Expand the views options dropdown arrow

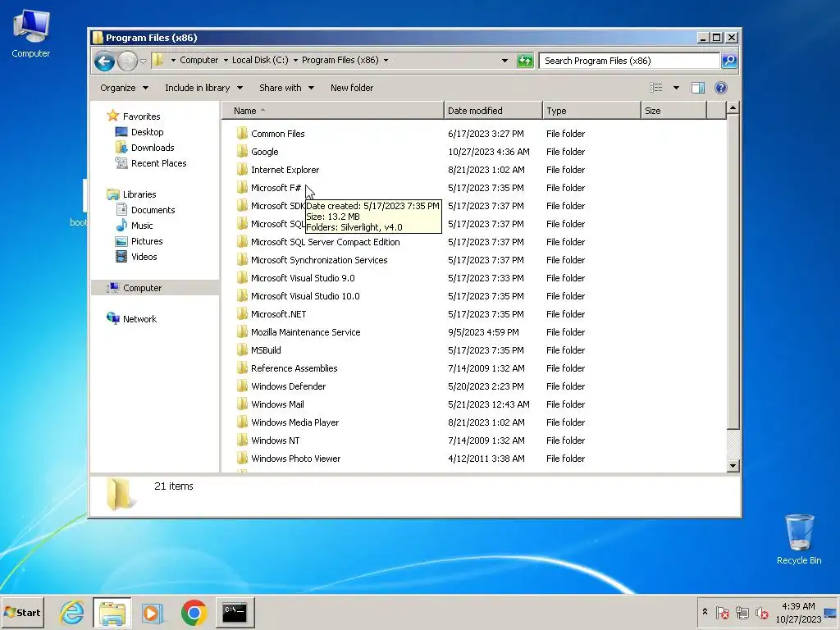676,88
